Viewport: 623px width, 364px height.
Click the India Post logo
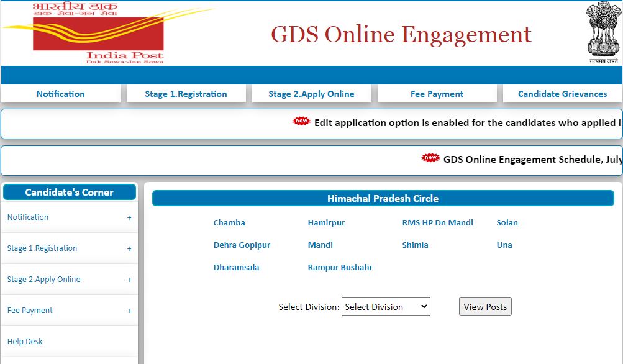pyautogui.click(x=107, y=32)
